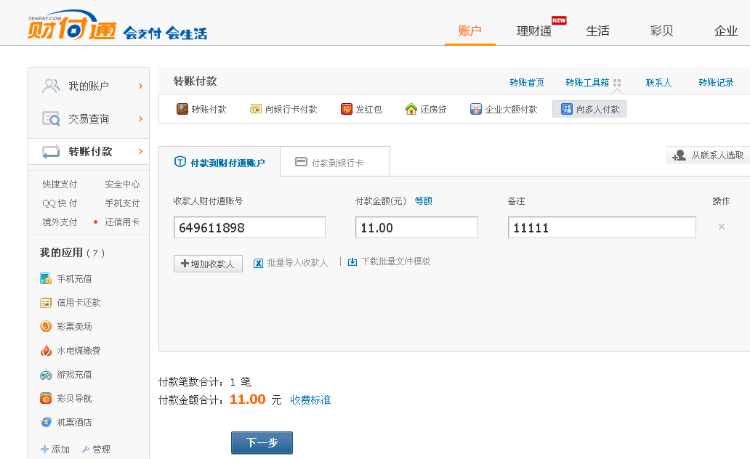Click the 下一步 next button
The width and height of the screenshot is (750, 459).
point(262,443)
